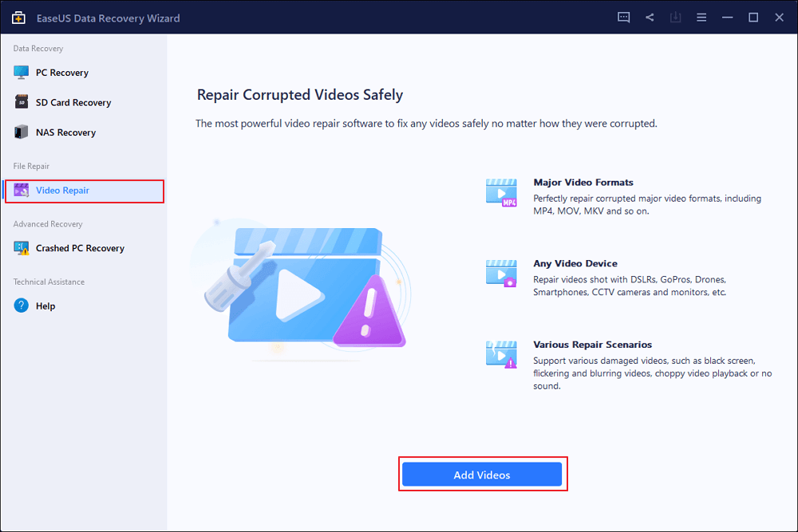798x532 pixels.
Task: Click the Video Repair clapperboard icon
Action: [22, 190]
